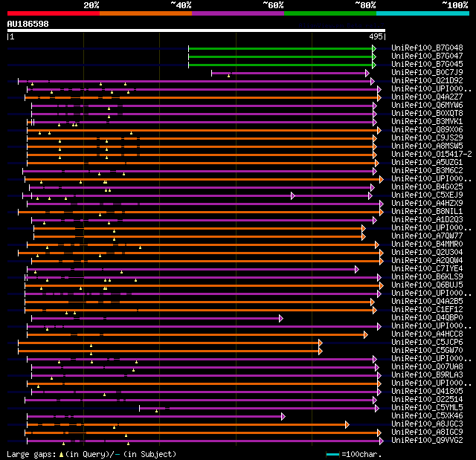
Task: Open hit UniRef100_Q21D92
Action: [x=427, y=81]
